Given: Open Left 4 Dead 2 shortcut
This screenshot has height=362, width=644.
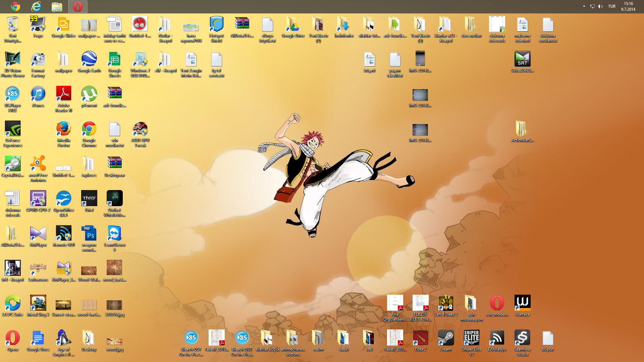Looking at the screenshot, I should pos(446,306).
